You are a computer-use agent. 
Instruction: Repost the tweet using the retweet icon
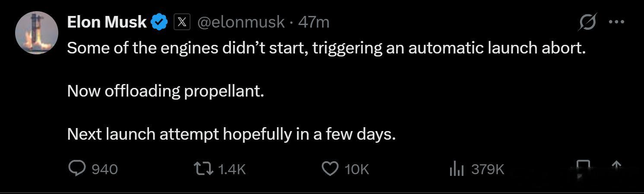click(x=204, y=169)
